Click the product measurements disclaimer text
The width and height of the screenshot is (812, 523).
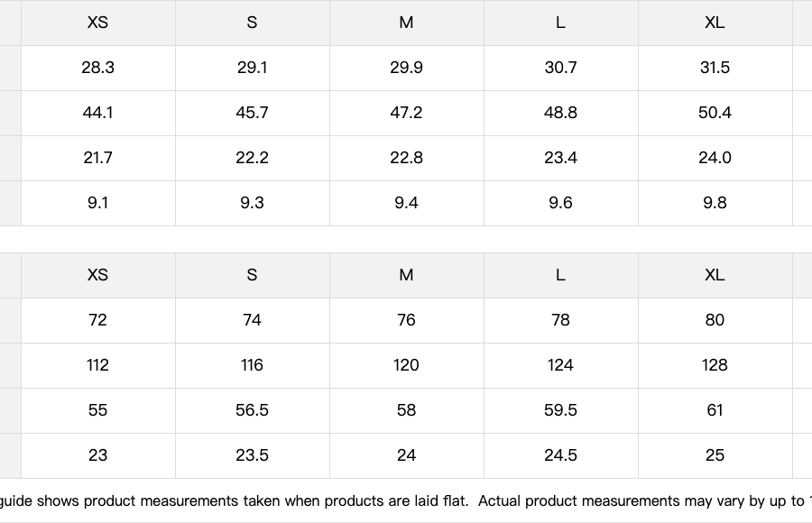pos(406,501)
